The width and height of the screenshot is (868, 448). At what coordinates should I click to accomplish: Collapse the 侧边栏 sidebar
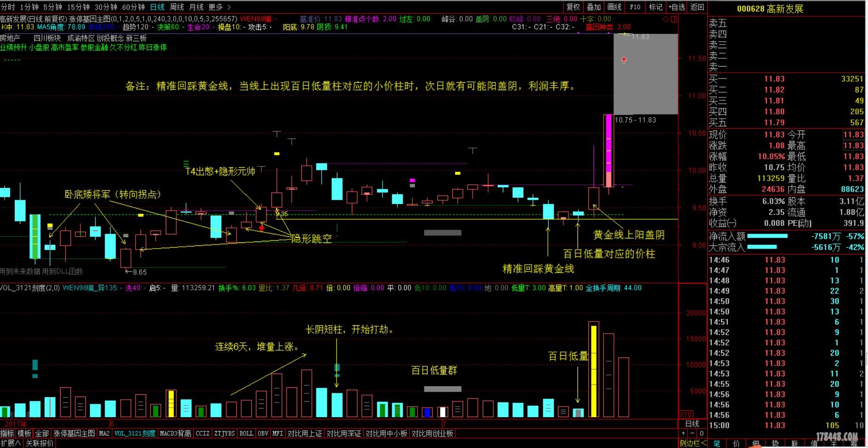click(x=693, y=443)
